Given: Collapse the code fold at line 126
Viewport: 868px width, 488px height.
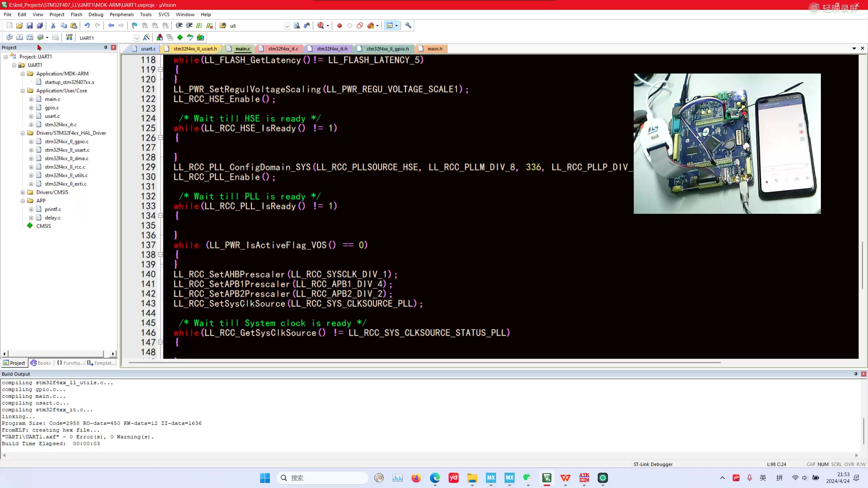Looking at the screenshot, I should click(160, 138).
